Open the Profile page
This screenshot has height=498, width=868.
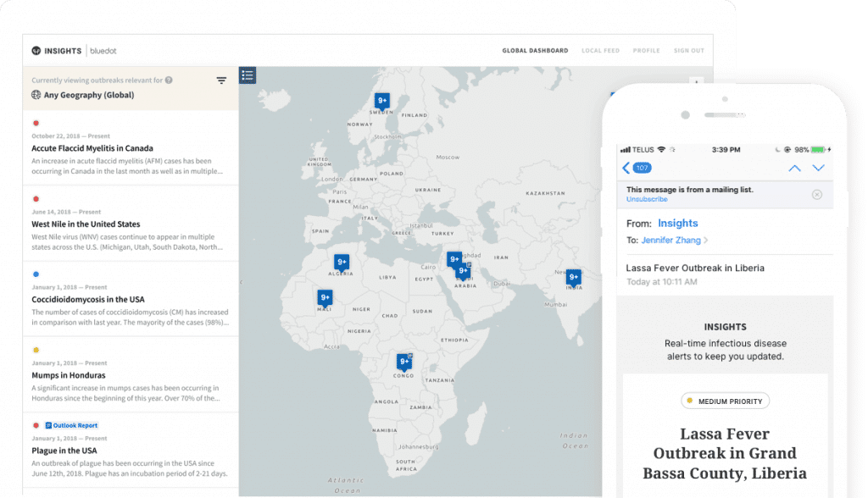coord(647,51)
